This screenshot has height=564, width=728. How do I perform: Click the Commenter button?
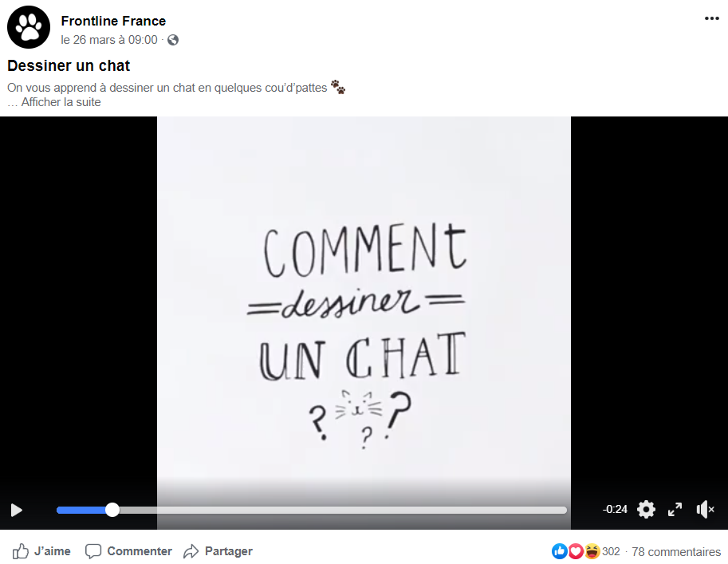click(x=128, y=551)
